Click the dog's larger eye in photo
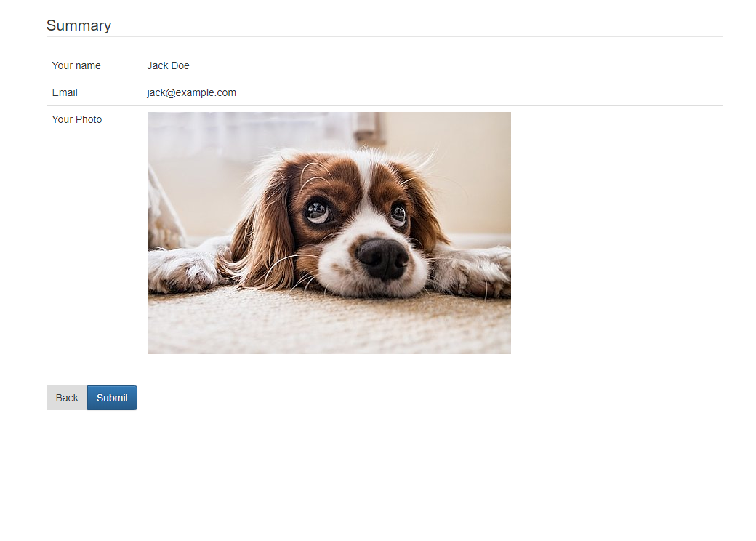Image resolution: width=756 pixels, height=541 pixels. [318, 211]
